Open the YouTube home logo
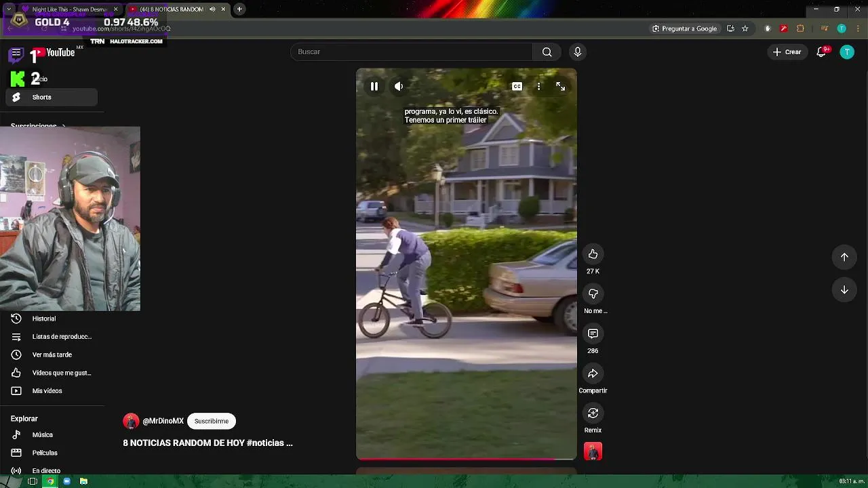This screenshot has width=868, height=488. coord(53,53)
